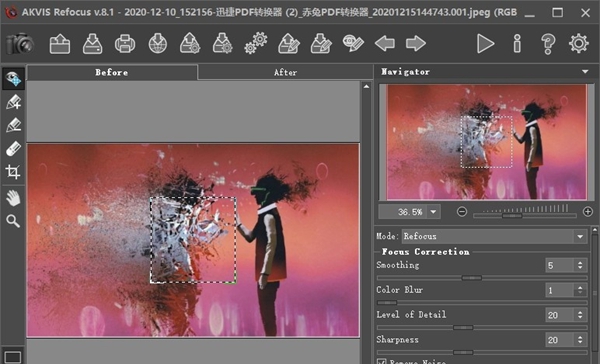600x364 pixels.
Task: Click the Navigator thumbnail preview
Action: (487, 142)
